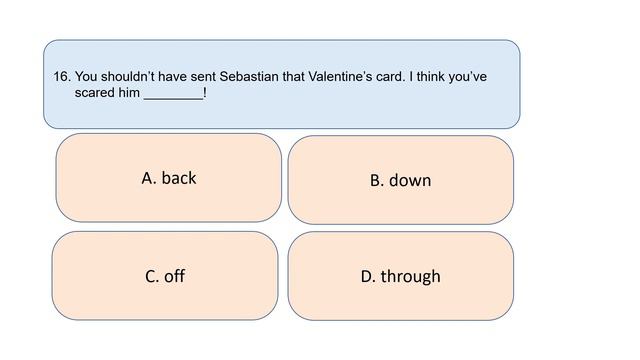The height and width of the screenshot is (360, 640).
Task: Click the word 'off' in option C
Action: 174,276
